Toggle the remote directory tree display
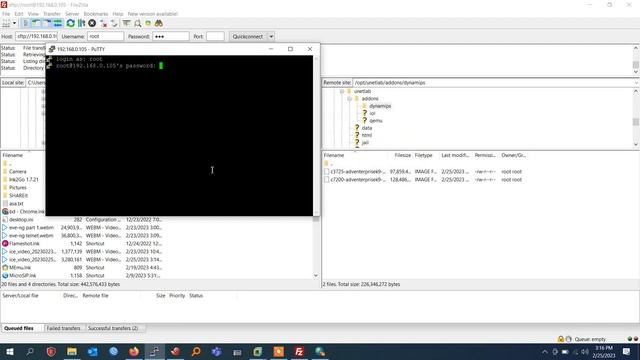The height and width of the screenshot is (360, 640). tap(47, 23)
